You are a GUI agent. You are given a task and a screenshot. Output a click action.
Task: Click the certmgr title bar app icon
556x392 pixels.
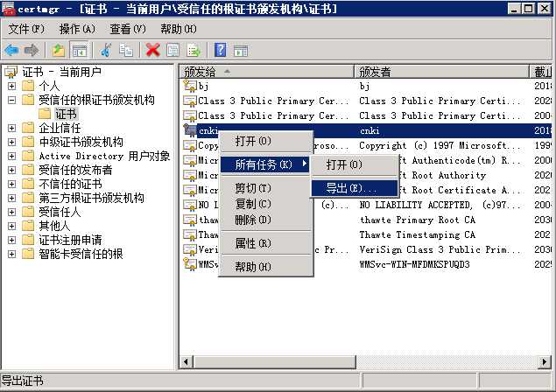pyautogui.click(x=9, y=9)
